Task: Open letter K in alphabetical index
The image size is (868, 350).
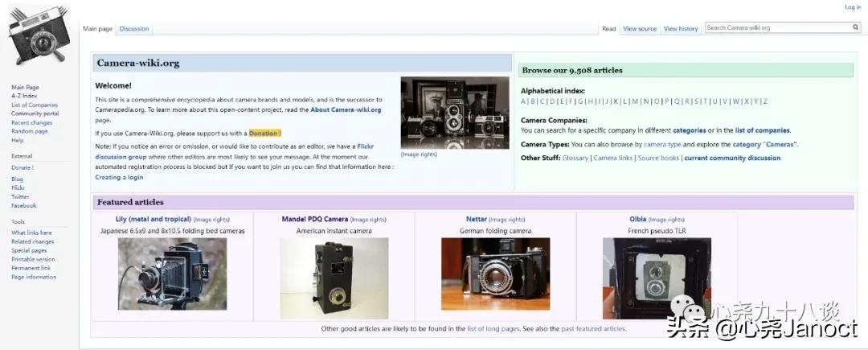Action: click(616, 101)
